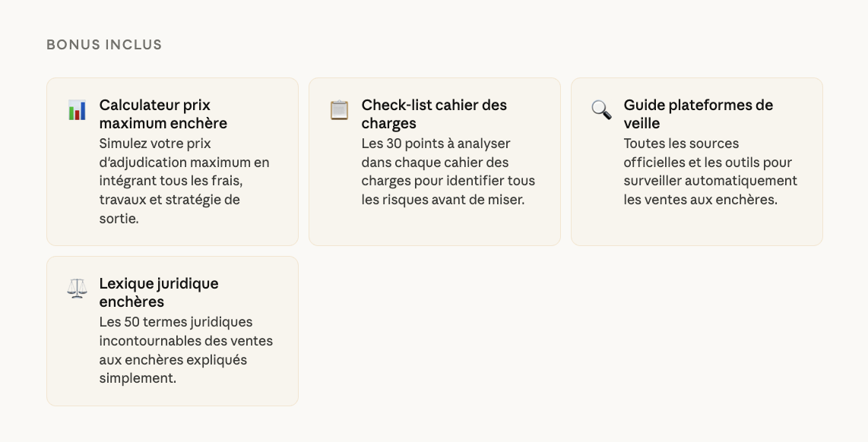Click the bar chart icon for Calculateur
The width and height of the screenshot is (868, 442).
click(77, 110)
